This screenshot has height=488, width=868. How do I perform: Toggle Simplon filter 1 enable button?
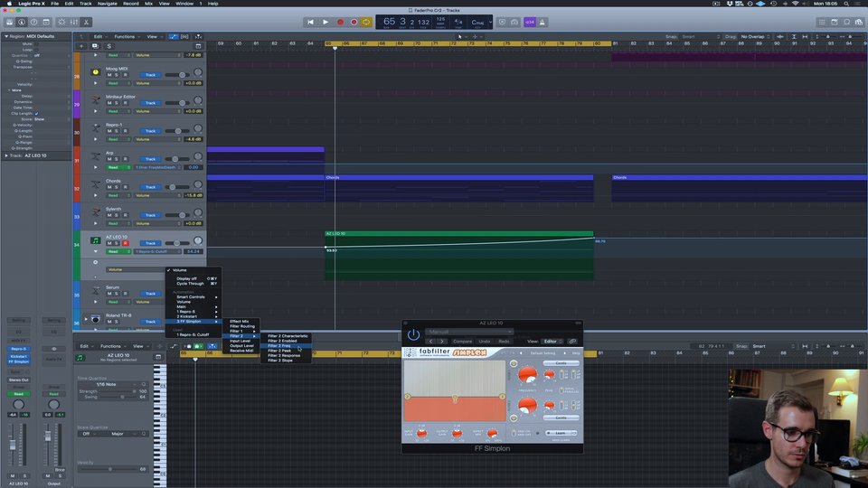click(x=514, y=363)
